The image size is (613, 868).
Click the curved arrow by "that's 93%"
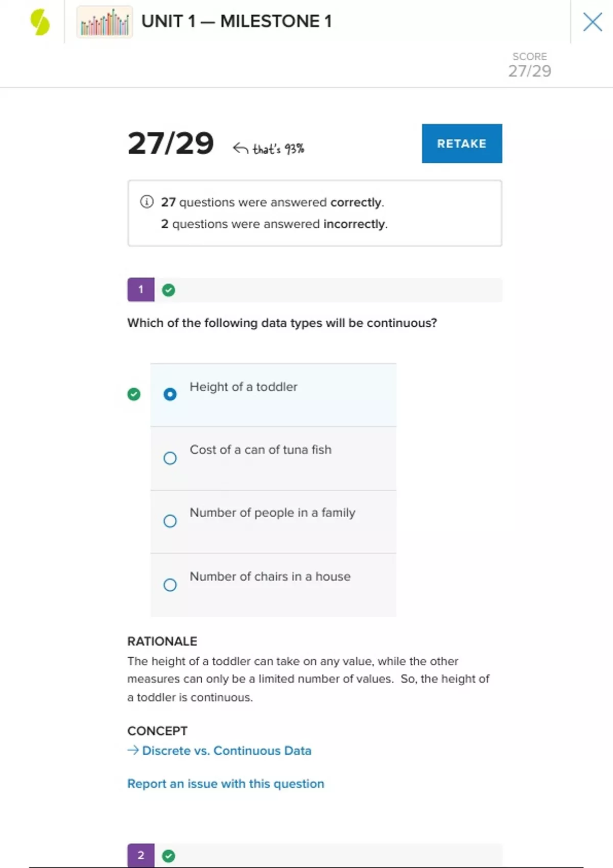click(x=240, y=148)
